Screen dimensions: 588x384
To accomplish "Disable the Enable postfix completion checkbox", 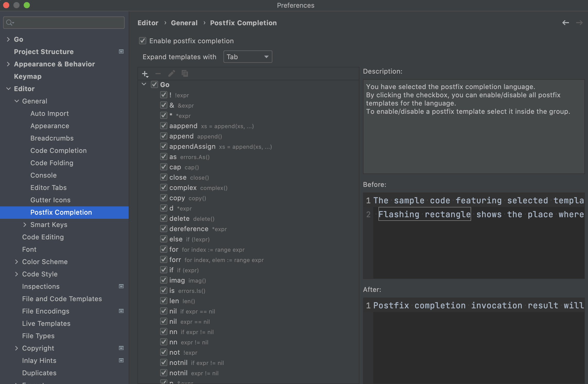I will pos(143,41).
